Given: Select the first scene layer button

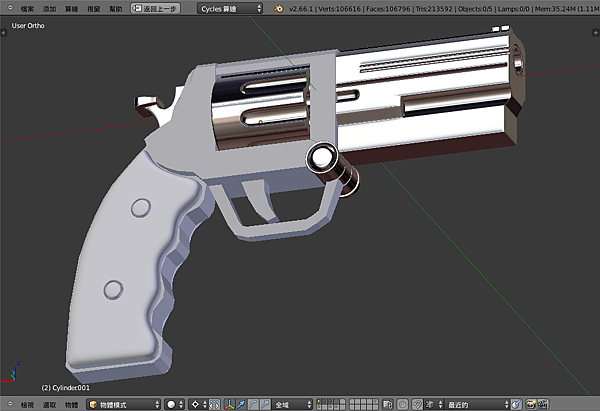Looking at the screenshot, I should click(x=319, y=402).
